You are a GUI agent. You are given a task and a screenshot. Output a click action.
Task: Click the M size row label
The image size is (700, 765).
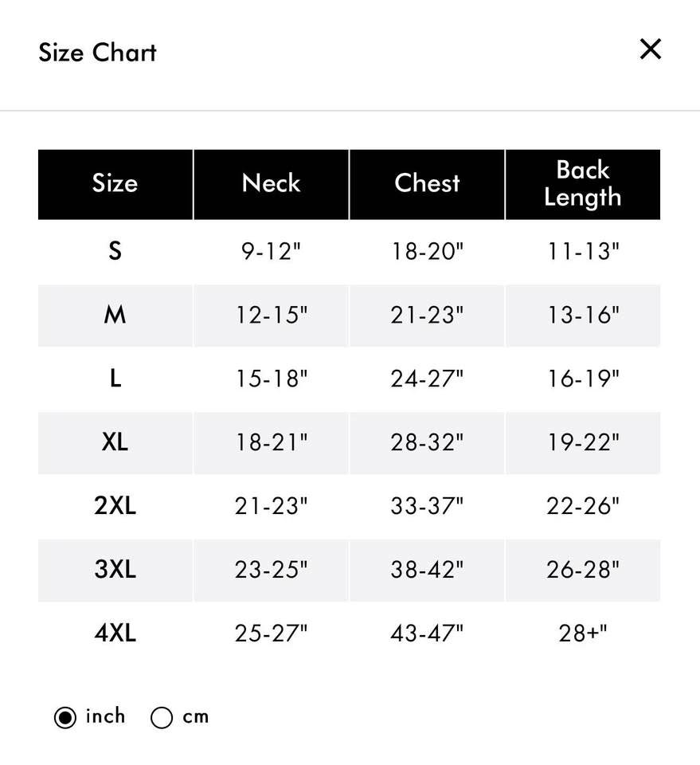coord(115,315)
